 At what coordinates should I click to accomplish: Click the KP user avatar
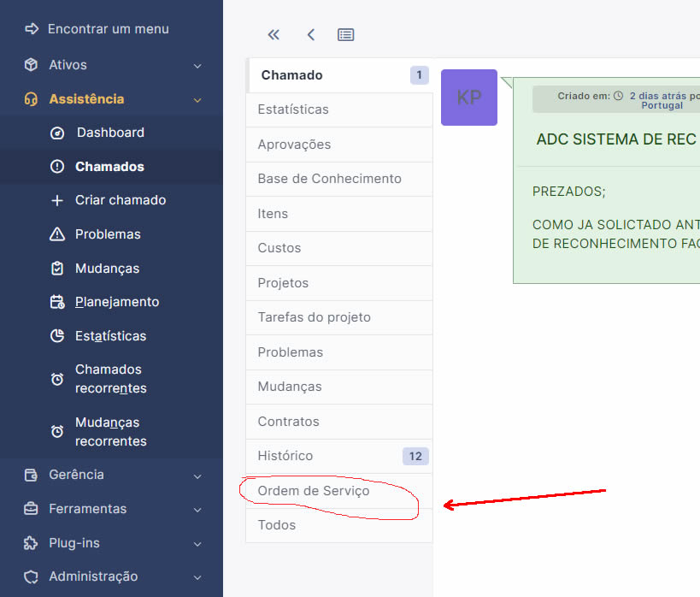pos(468,98)
